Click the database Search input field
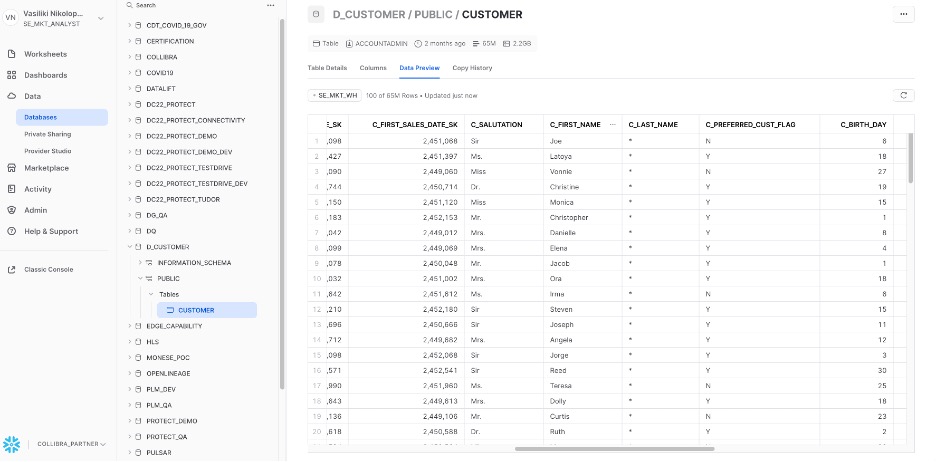 (x=195, y=5)
